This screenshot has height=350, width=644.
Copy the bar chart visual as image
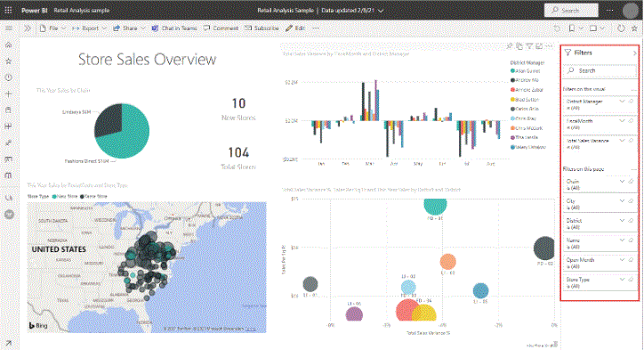tap(519, 46)
